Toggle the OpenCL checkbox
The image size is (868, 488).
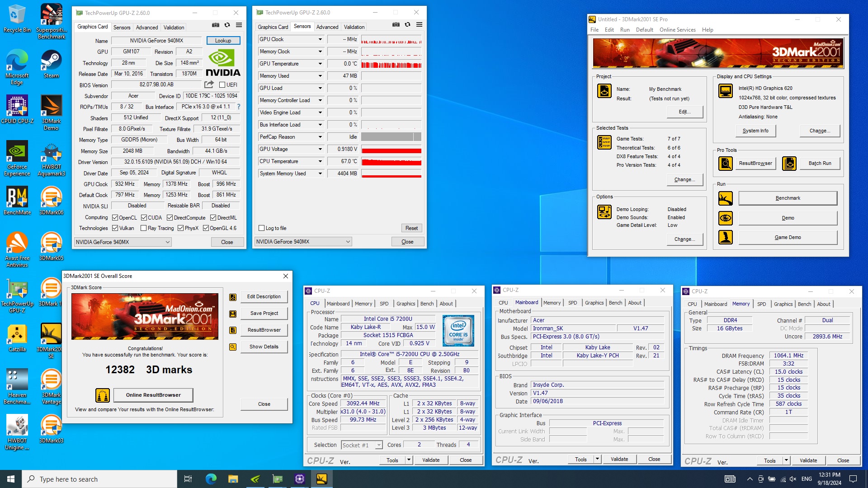click(x=115, y=218)
